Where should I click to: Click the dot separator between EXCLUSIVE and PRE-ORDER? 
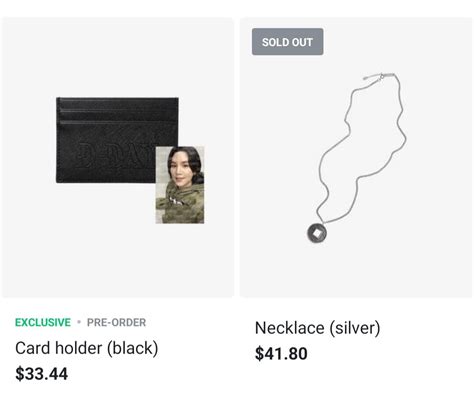tap(79, 322)
